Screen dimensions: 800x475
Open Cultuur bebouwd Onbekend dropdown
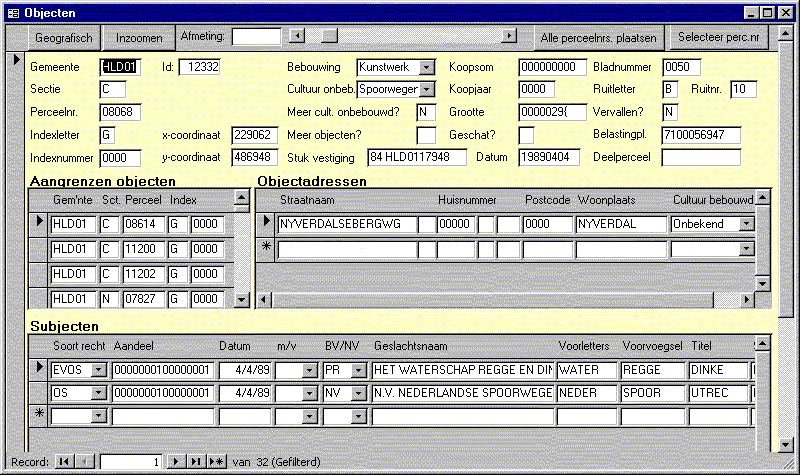[746, 224]
